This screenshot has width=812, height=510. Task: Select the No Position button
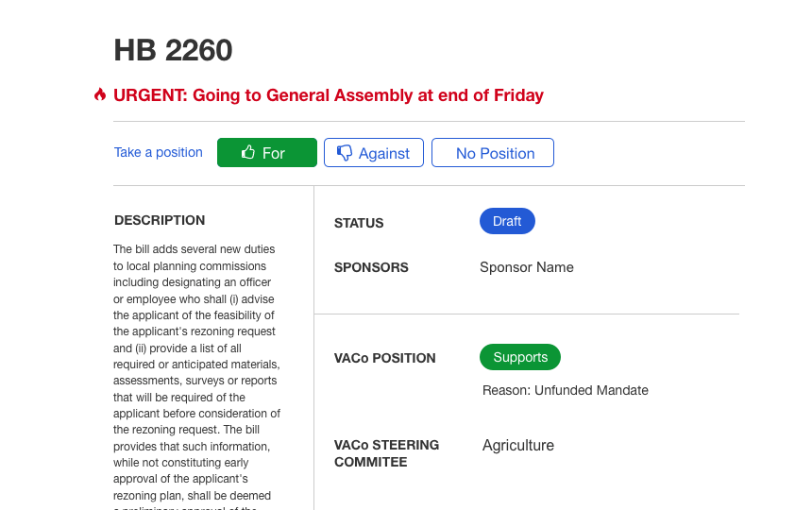(x=493, y=153)
